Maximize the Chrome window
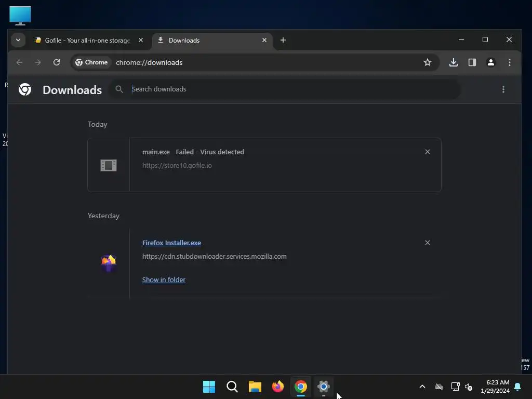Image resolution: width=532 pixels, height=399 pixels. 485,39
